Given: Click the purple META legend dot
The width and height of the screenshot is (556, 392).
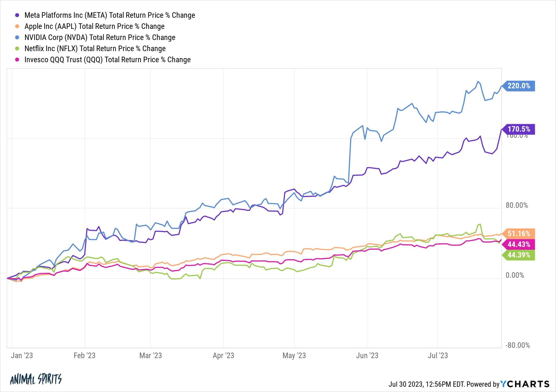Looking at the screenshot, I should point(17,15).
